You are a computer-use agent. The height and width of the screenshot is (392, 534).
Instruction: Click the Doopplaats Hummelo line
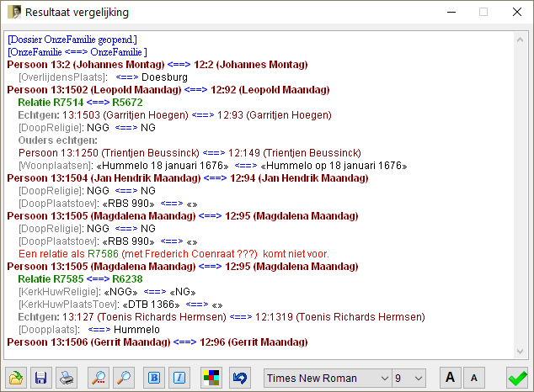(x=89, y=330)
